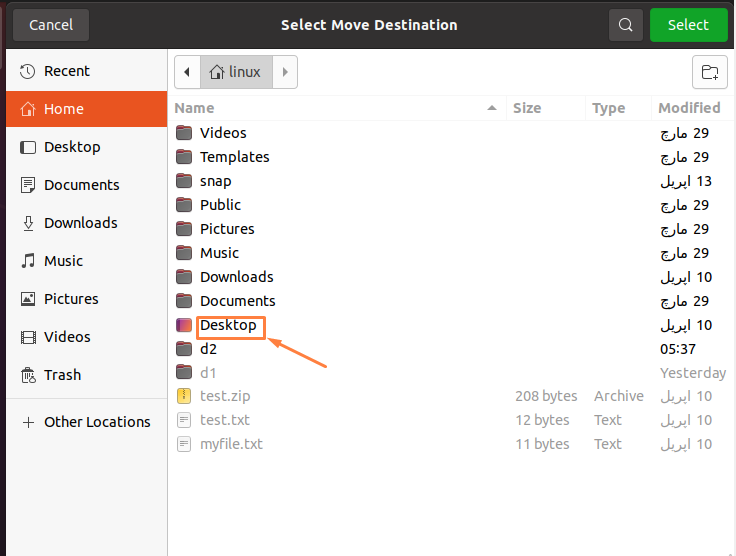Confirm with the green Select button

pos(688,25)
